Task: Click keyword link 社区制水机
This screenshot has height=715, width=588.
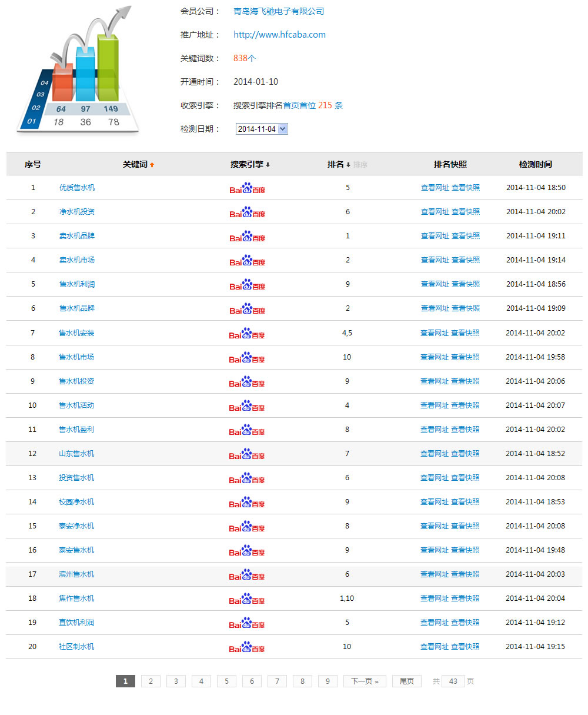Action: 76,647
